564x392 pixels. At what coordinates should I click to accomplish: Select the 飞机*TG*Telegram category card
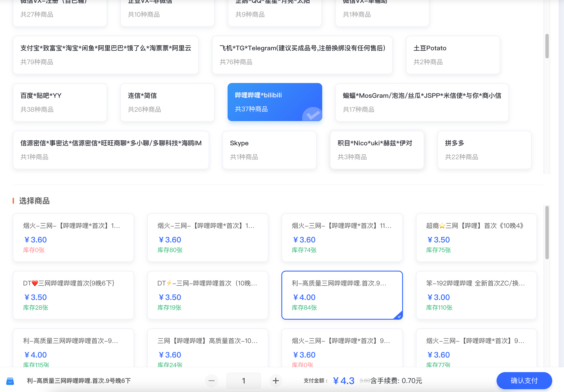click(x=302, y=55)
